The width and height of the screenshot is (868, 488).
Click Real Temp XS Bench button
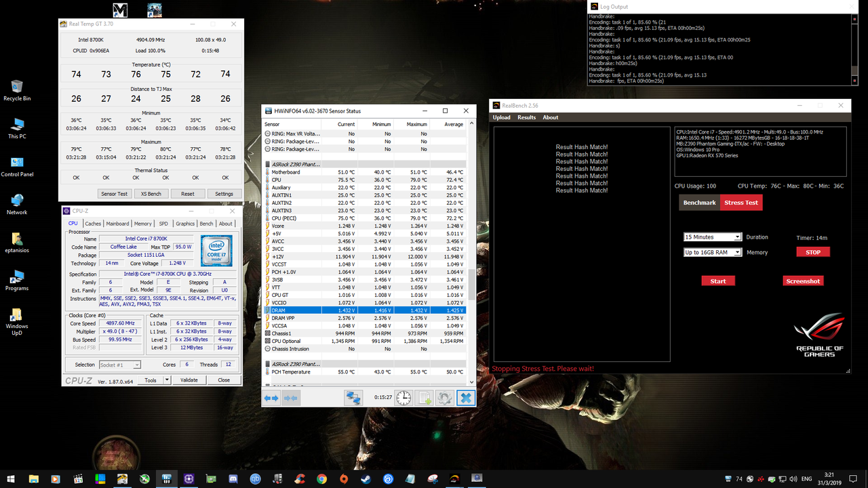point(151,194)
